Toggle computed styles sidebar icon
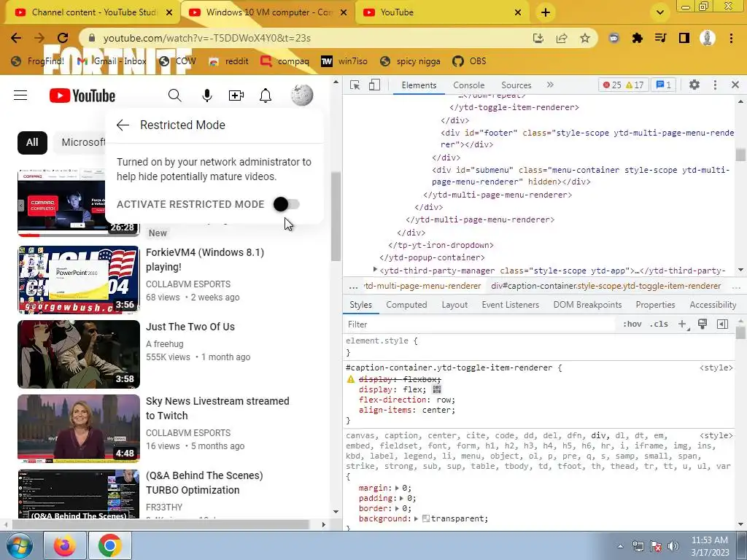This screenshot has width=747, height=560. coord(722,324)
